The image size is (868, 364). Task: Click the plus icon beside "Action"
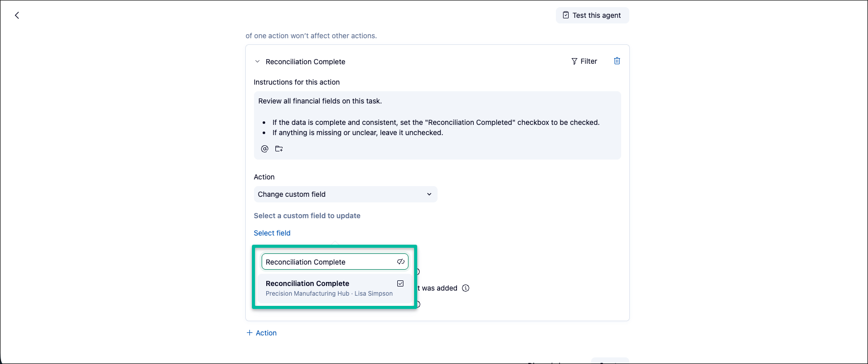click(249, 333)
